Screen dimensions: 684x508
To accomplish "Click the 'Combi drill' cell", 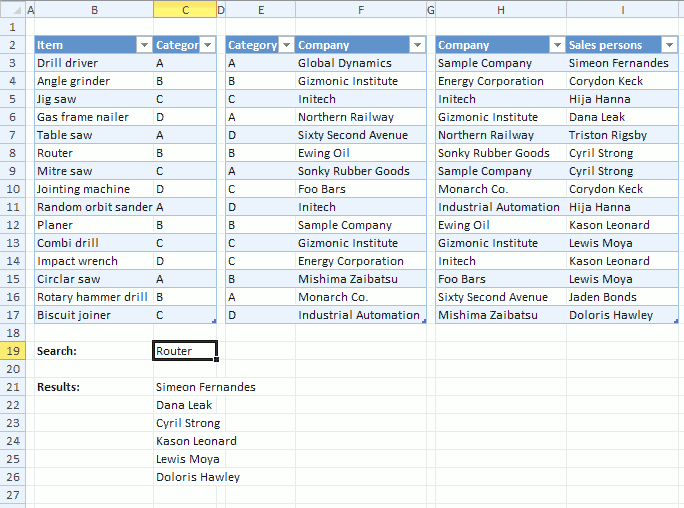I will click(94, 243).
